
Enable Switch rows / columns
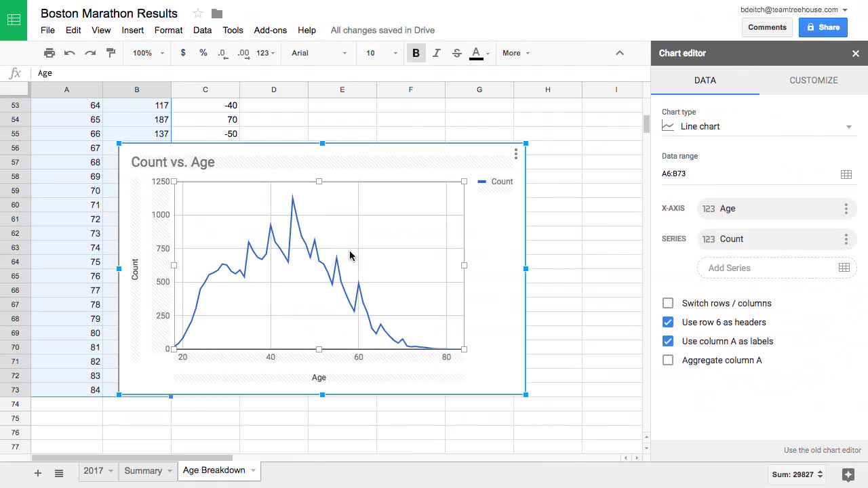click(668, 303)
